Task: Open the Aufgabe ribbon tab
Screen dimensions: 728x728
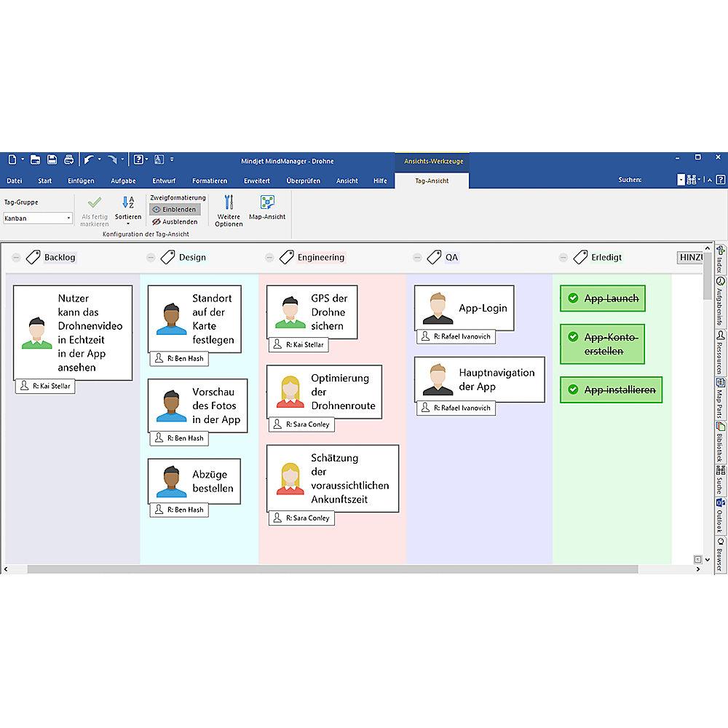Action: pyautogui.click(x=123, y=181)
